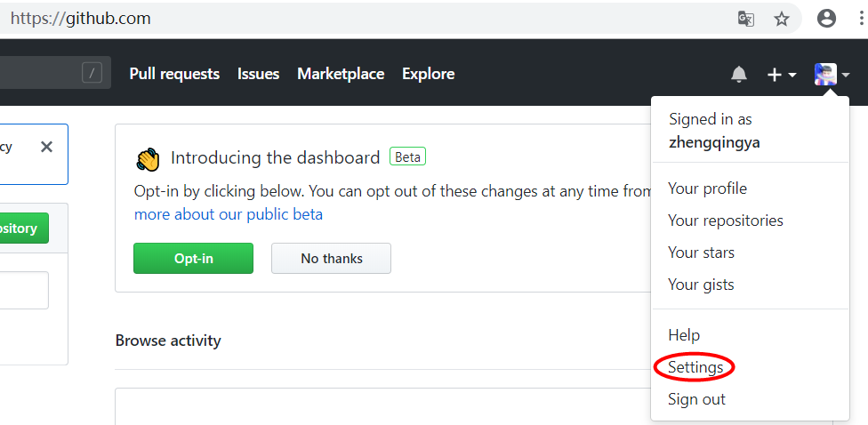Choose Your profile from the dropdown
The height and width of the screenshot is (425, 868).
pyautogui.click(x=707, y=188)
